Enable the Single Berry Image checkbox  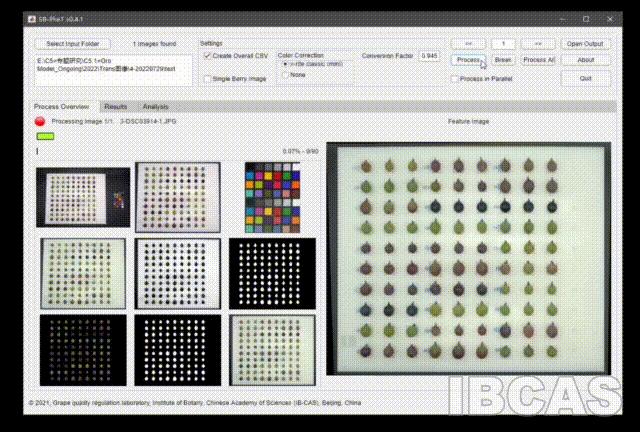point(208,78)
